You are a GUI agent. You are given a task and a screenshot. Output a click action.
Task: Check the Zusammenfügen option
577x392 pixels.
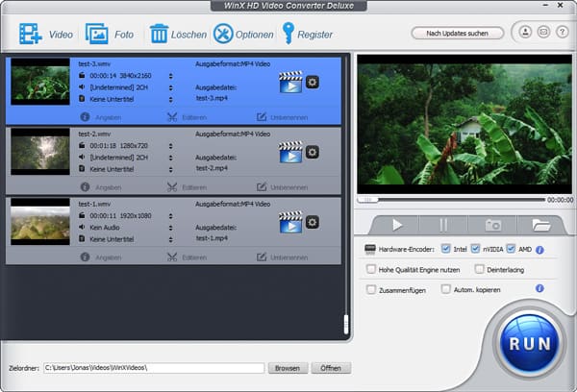coord(370,289)
